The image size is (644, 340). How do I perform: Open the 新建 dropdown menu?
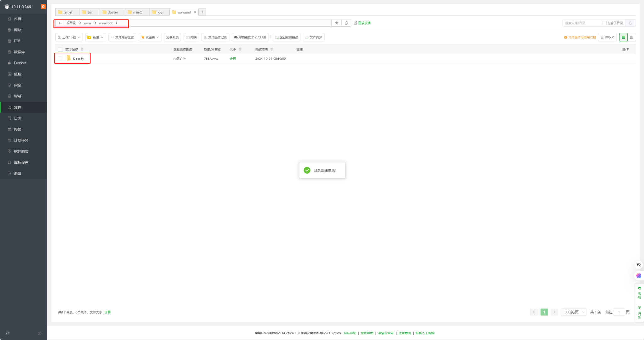point(95,37)
